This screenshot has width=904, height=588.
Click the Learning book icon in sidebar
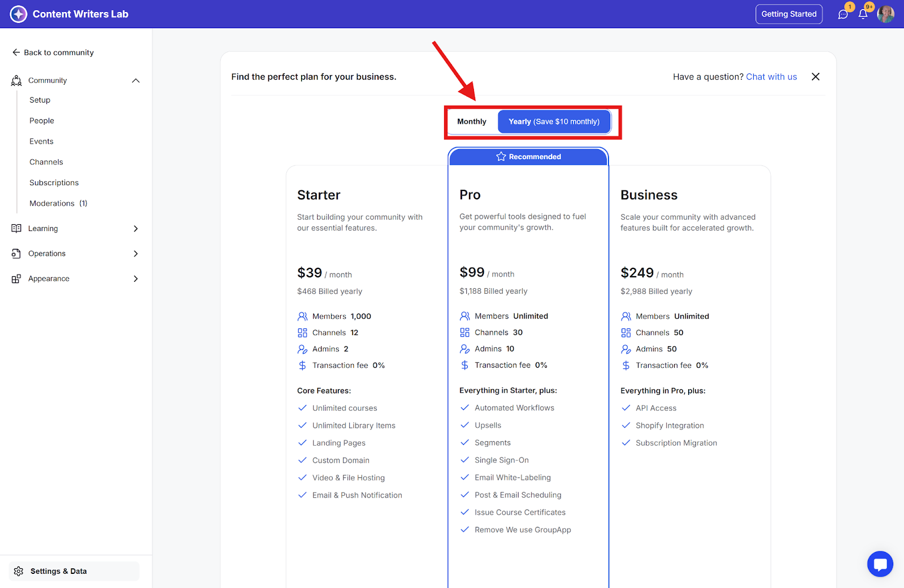[x=16, y=229]
